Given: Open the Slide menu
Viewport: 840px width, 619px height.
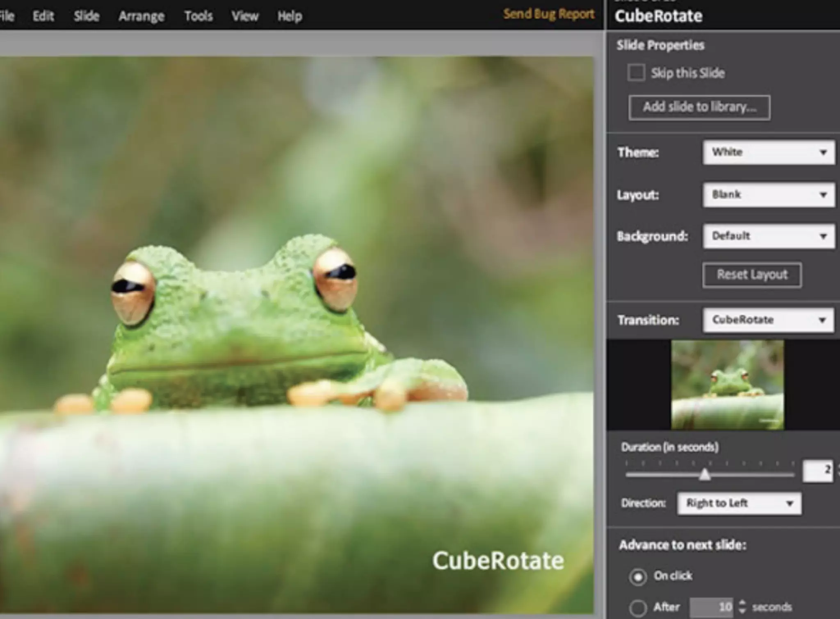Looking at the screenshot, I should point(87,16).
